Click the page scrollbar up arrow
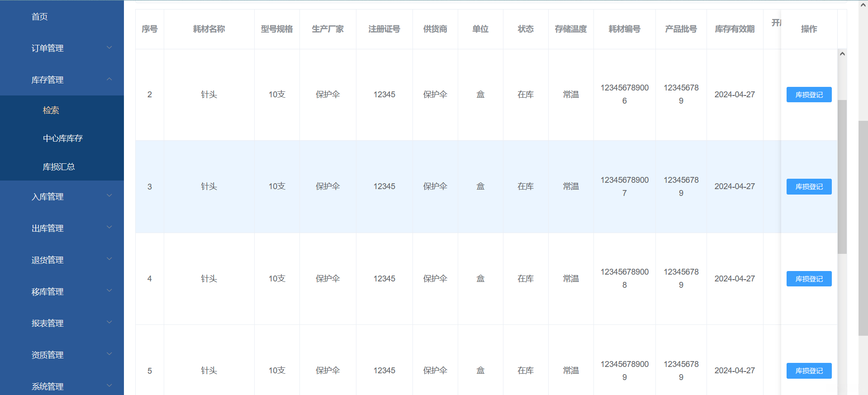 [863, 5]
